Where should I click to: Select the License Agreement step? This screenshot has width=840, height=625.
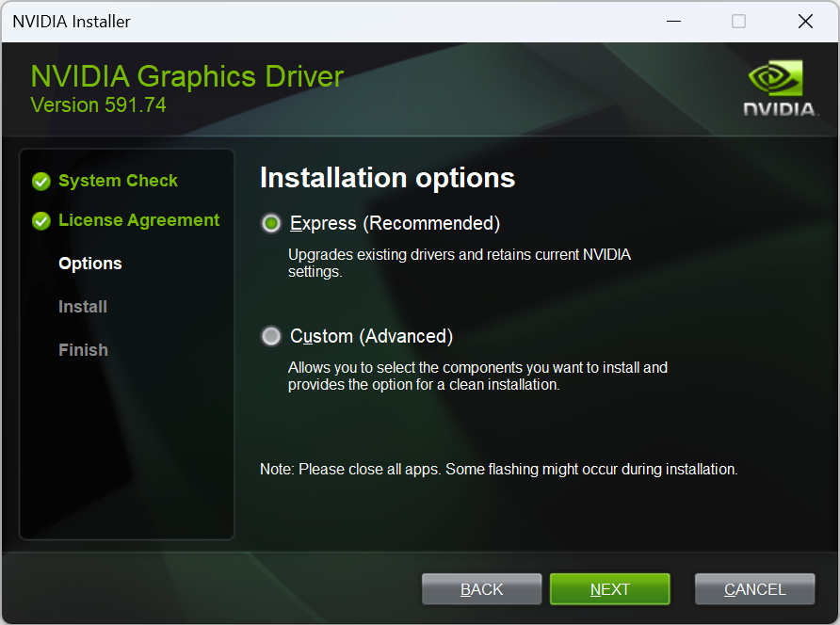click(x=138, y=220)
